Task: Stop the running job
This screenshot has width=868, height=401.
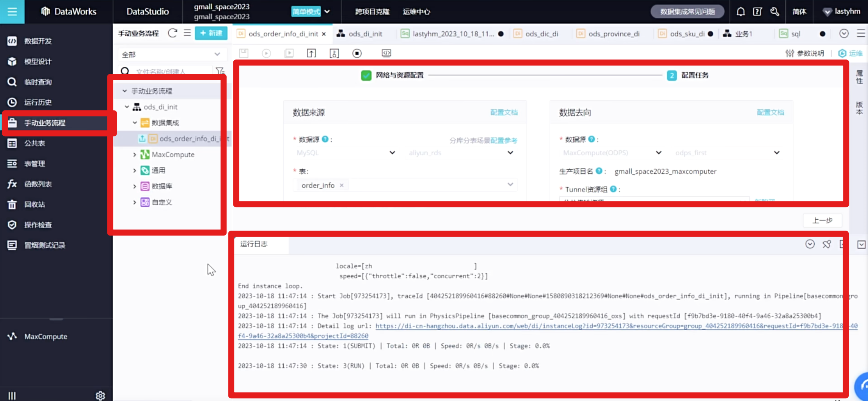Action: (x=357, y=53)
